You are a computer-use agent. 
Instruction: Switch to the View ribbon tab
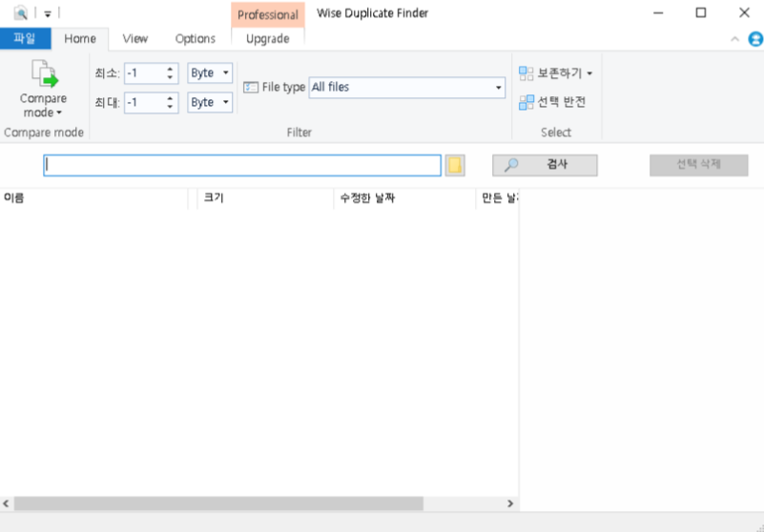135,39
